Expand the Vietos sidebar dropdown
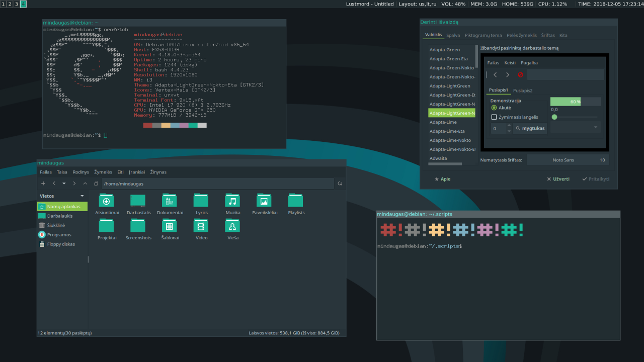This screenshot has height=362, width=644. tap(82, 196)
